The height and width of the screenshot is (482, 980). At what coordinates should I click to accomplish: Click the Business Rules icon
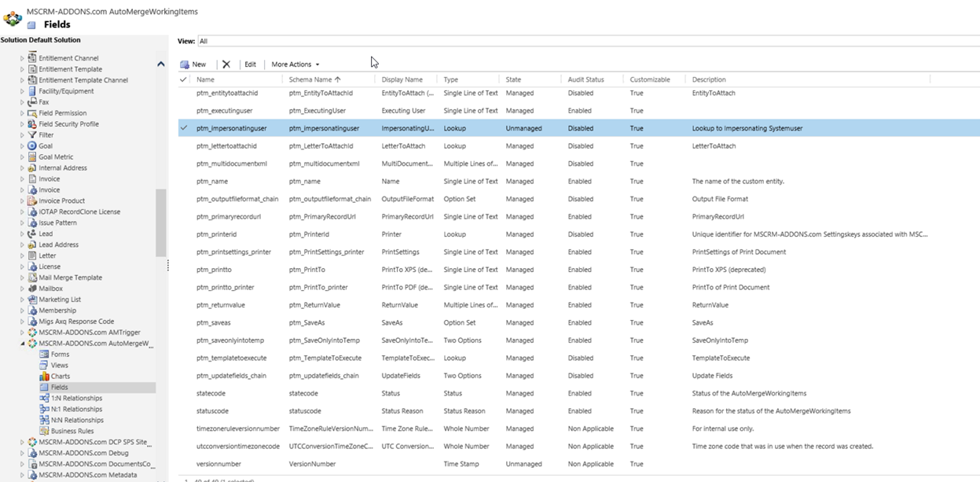[x=44, y=432]
